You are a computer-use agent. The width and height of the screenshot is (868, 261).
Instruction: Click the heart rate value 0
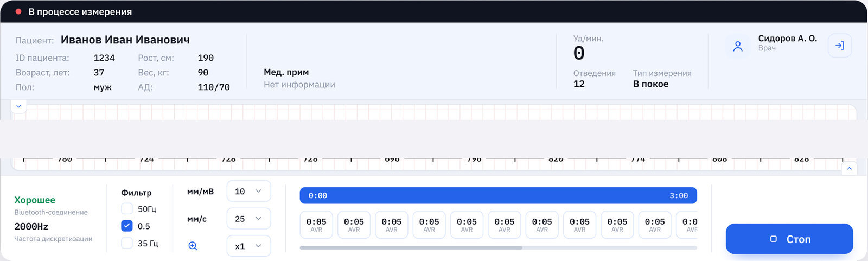click(579, 53)
